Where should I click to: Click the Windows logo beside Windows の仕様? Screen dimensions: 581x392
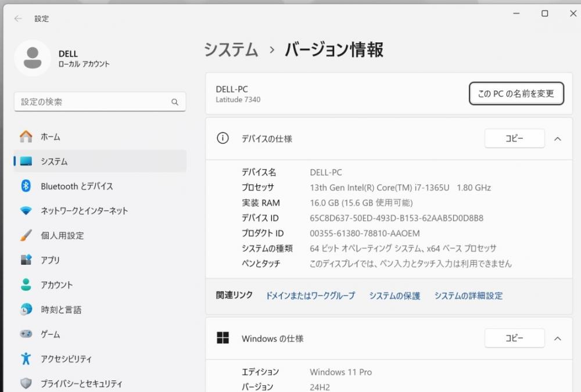[x=223, y=338]
